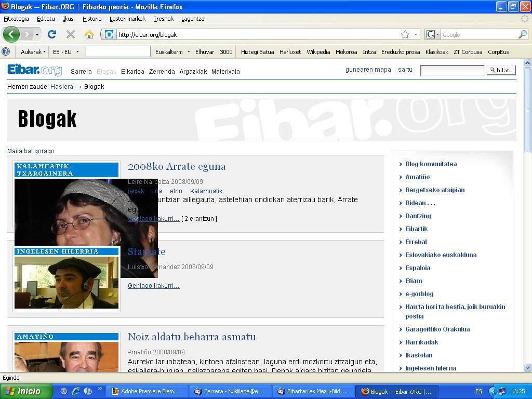Open the Wikipedia toolbar shortcut
The height and width of the screenshot is (399, 532).
[318, 52]
